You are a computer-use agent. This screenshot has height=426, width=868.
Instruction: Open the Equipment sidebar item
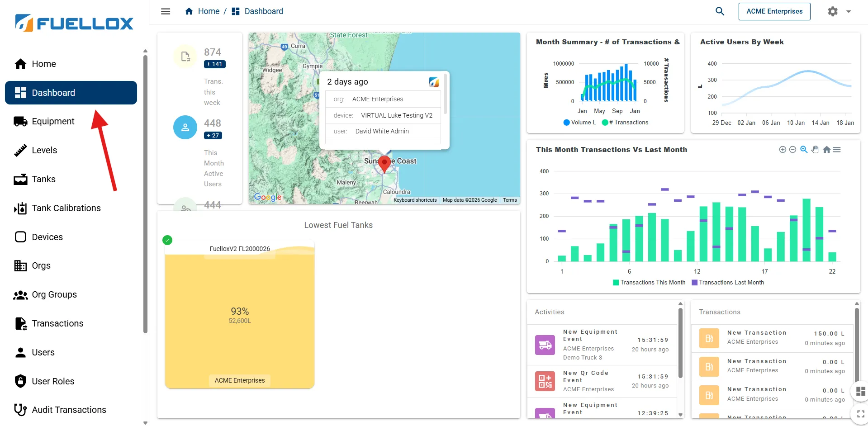[x=71, y=121]
